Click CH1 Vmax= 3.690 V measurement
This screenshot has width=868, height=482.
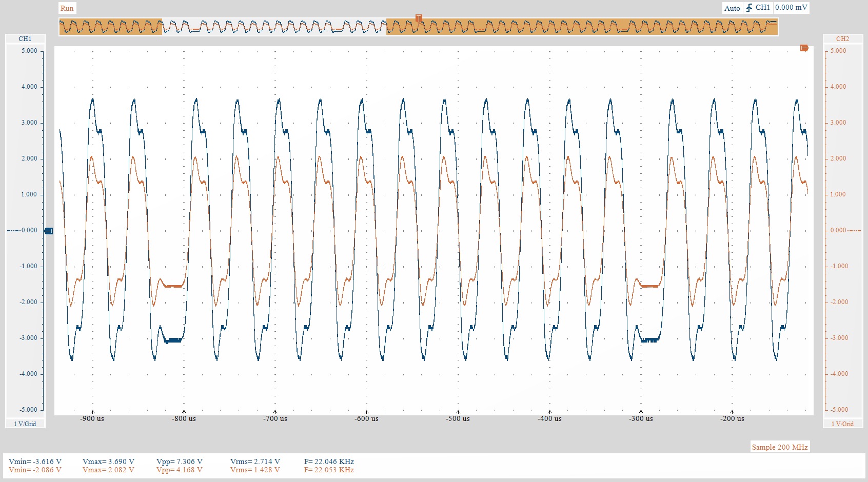[x=108, y=461]
